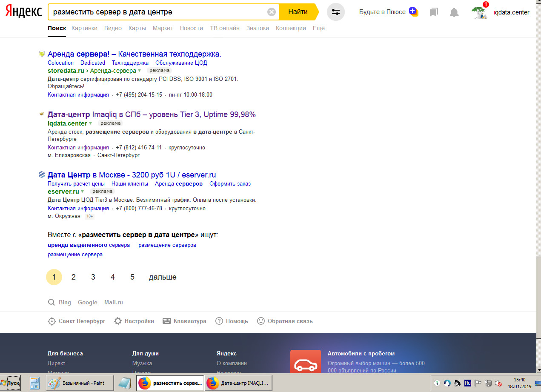Switch to the Безымянный - Paint taskbar window

pyautogui.click(x=80, y=383)
